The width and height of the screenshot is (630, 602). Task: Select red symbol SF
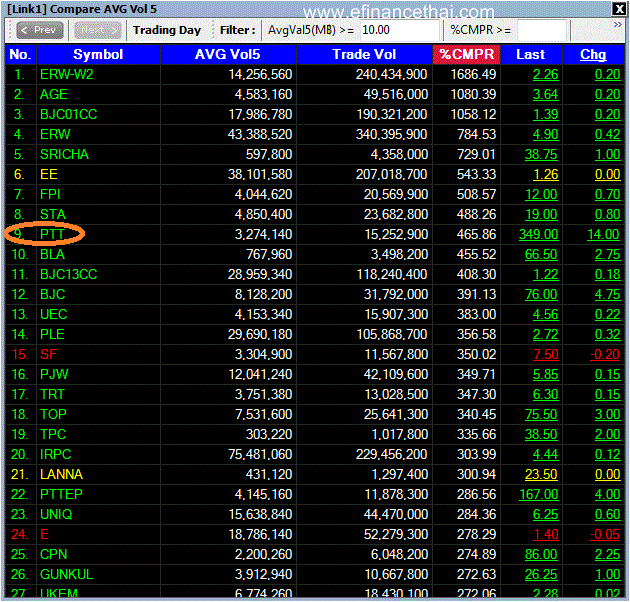(x=48, y=354)
